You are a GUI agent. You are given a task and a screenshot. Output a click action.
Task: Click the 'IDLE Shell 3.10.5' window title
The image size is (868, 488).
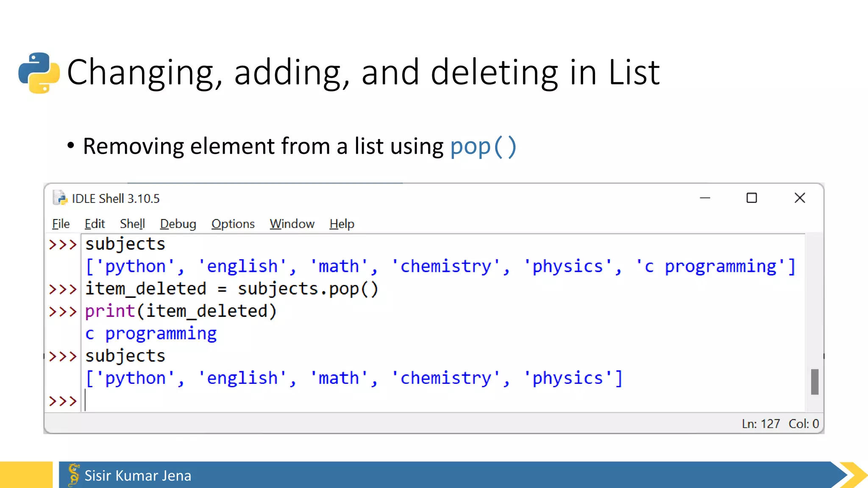(116, 198)
